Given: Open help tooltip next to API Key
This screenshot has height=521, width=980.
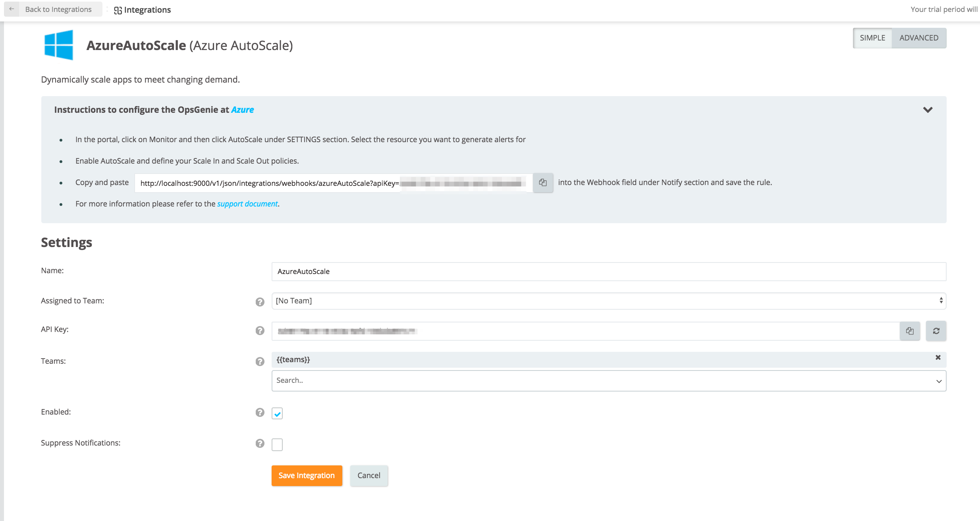Looking at the screenshot, I should coord(260,330).
